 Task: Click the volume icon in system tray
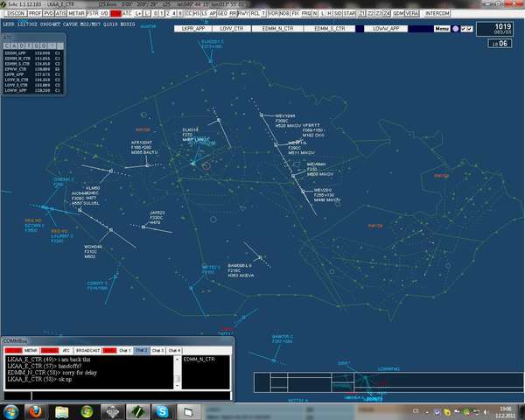tap(486, 412)
